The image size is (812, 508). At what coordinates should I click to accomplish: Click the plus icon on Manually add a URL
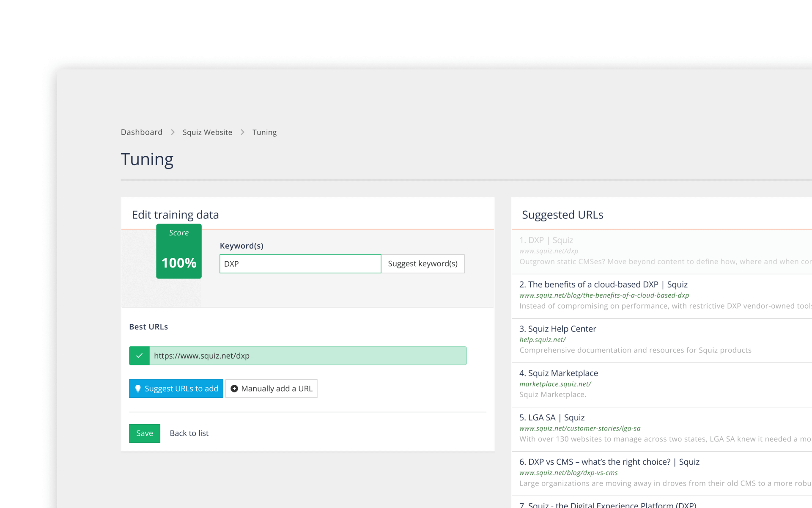[x=234, y=388]
